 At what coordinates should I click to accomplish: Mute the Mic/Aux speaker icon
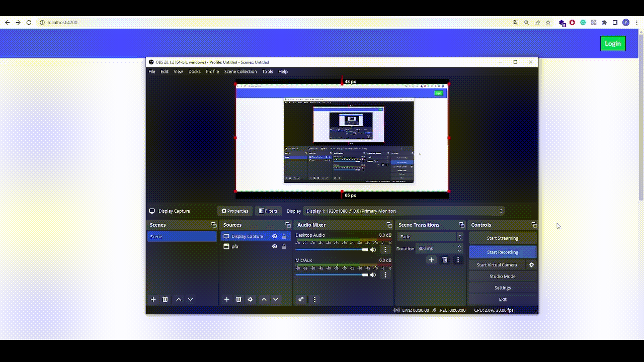[x=373, y=275]
